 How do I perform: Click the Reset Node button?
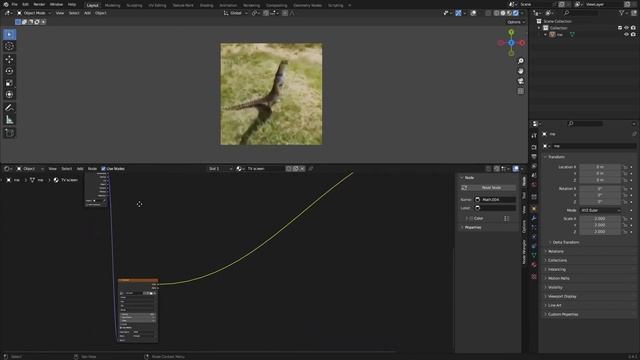tap(489, 188)
